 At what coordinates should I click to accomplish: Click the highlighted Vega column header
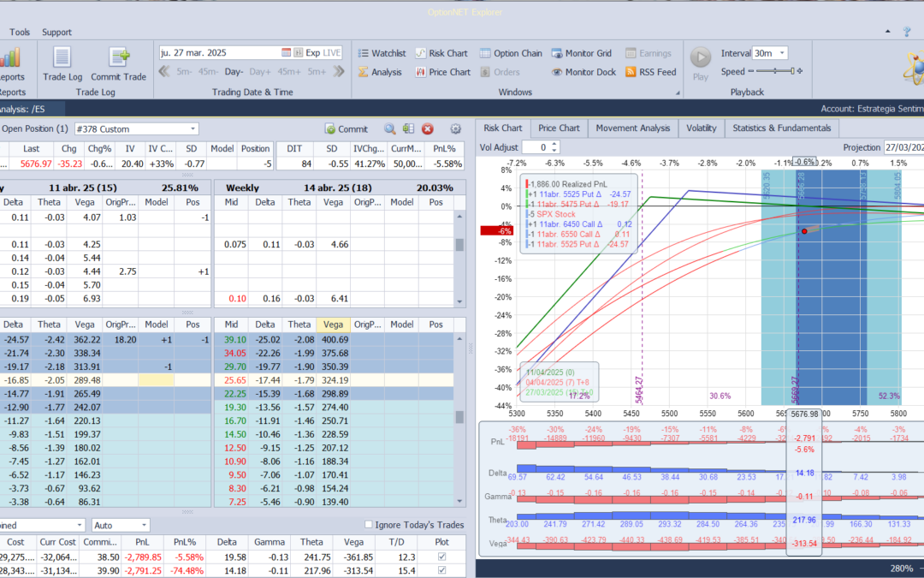click(x=333, y=325)
